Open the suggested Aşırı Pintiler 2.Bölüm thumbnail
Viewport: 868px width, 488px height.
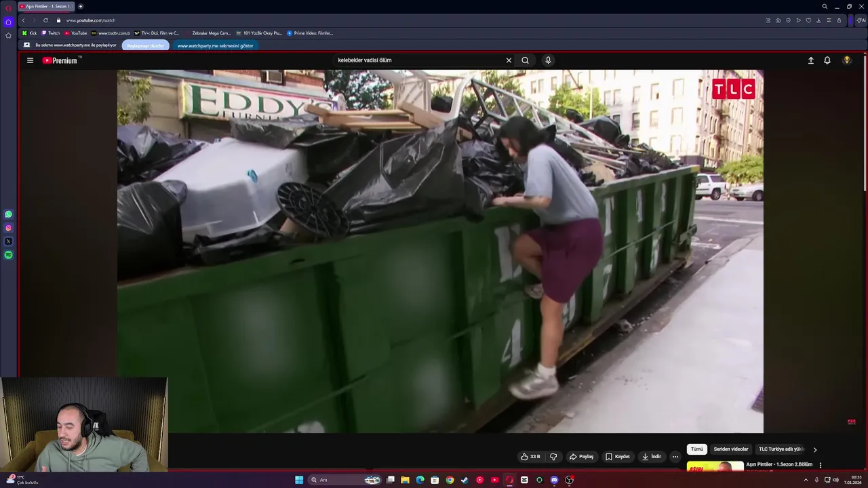[715, 466]
